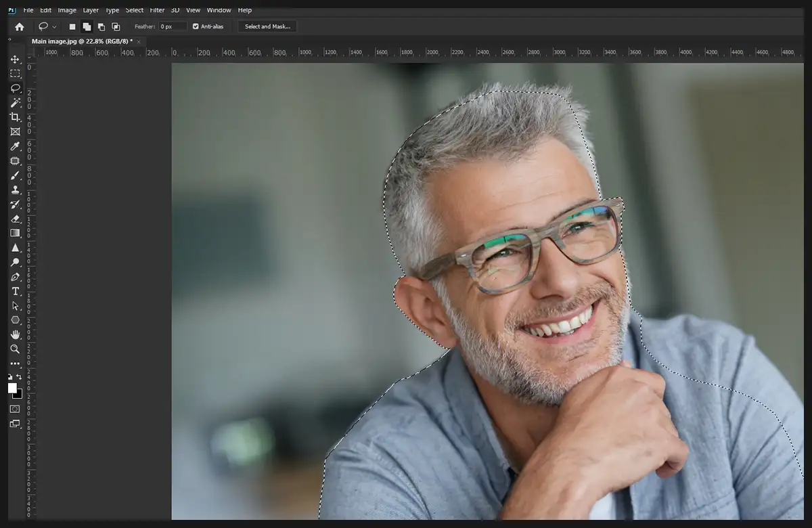Open the Edit menu
Image resolution: width=812 pixels, height=528 pixels.
[x=45, y=10]
